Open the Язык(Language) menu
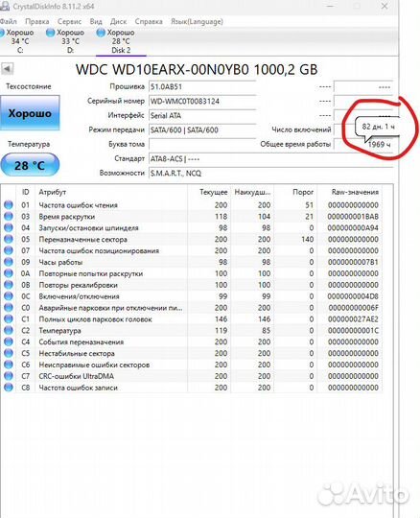 click(197, 21)
